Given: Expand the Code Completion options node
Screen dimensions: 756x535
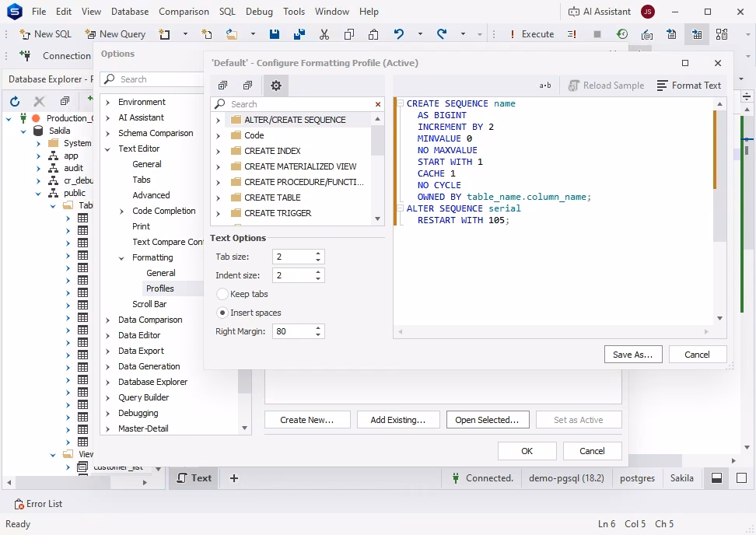Looking at the screenshot, I should click(x=122, y=211).
